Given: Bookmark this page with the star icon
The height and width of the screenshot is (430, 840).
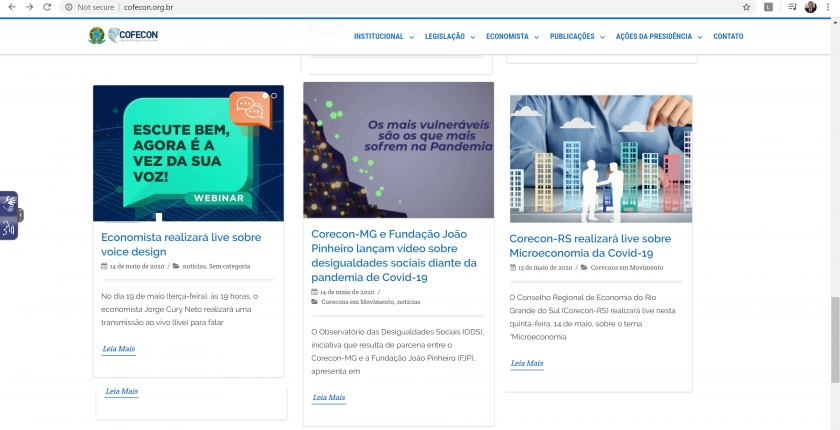Looking at the screenshot, I should 746,7.
